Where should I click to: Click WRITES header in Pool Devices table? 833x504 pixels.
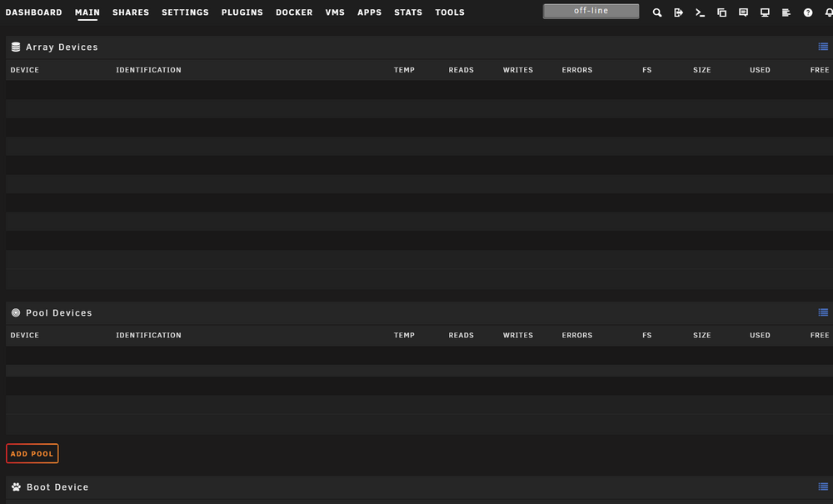518,335
